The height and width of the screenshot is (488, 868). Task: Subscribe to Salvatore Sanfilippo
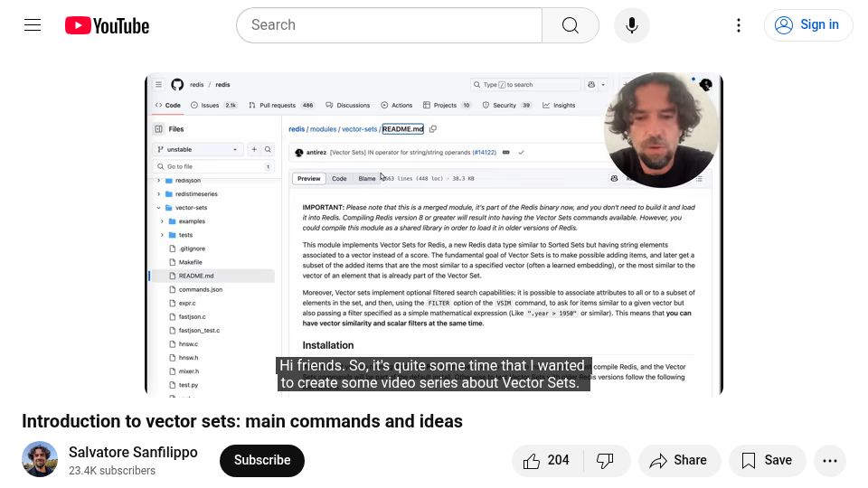pos(262,460)
